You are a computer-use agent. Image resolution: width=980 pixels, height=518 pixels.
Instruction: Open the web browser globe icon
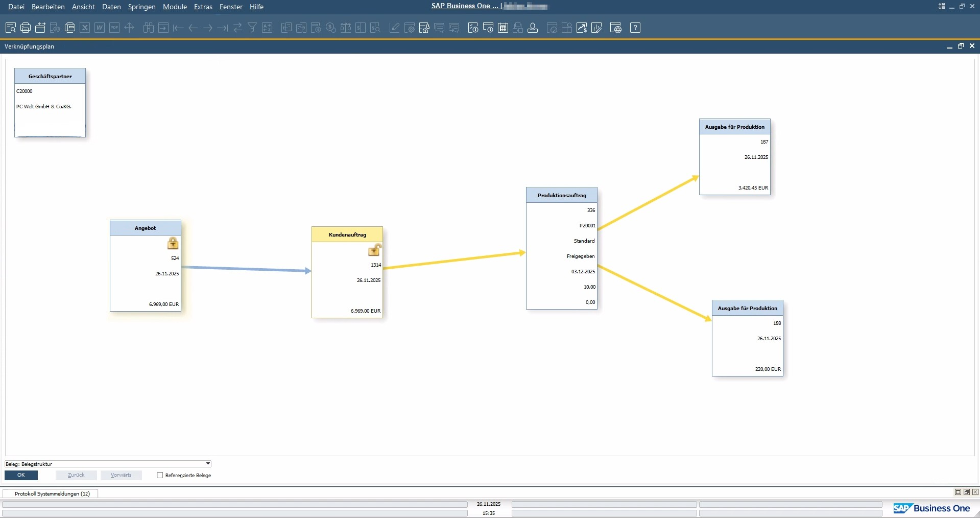(x=616, y=28)
